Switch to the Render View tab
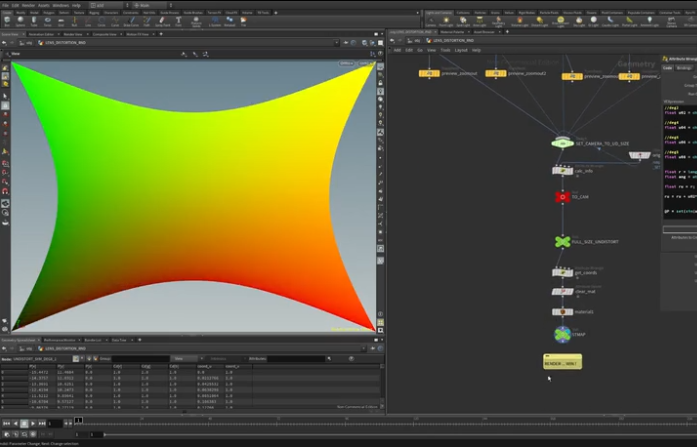 pos(72,34)
